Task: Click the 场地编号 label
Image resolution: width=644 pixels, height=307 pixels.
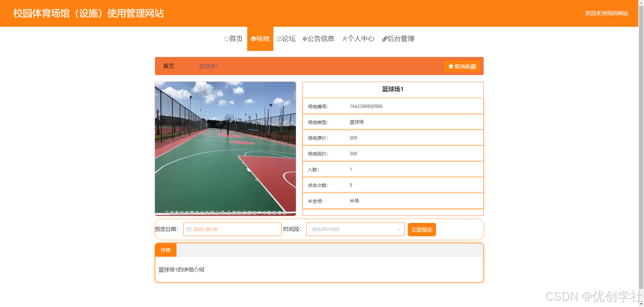Action: click(318, 107)
